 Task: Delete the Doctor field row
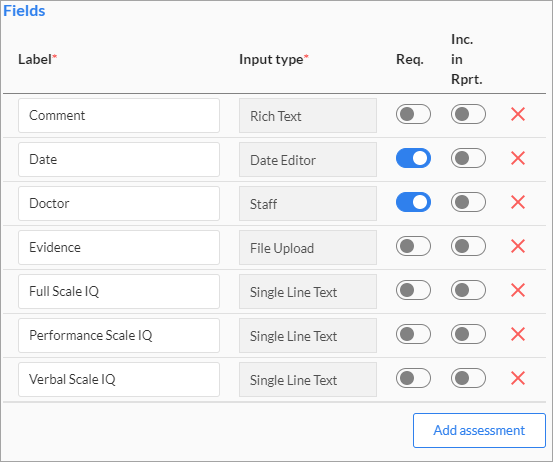coord(518,202)
